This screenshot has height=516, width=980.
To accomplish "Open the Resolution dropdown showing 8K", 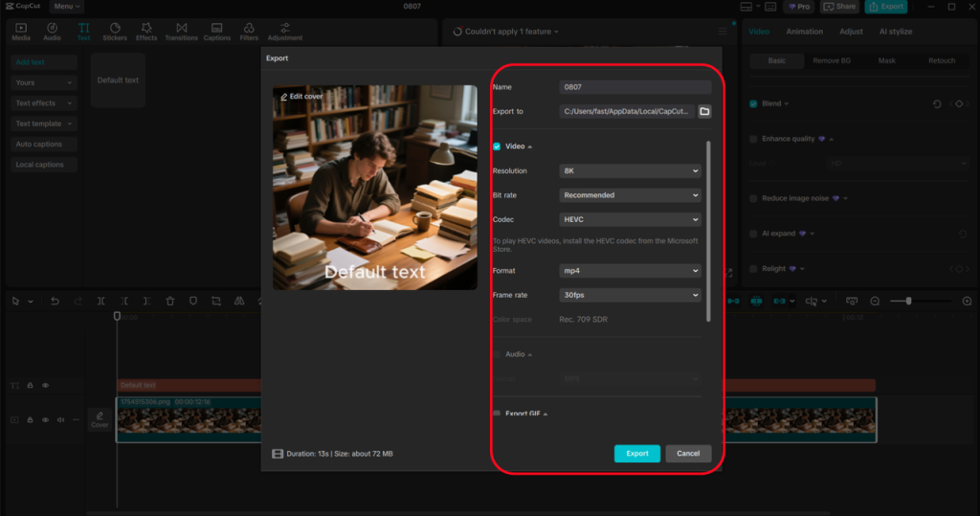I will coord(630,170).
